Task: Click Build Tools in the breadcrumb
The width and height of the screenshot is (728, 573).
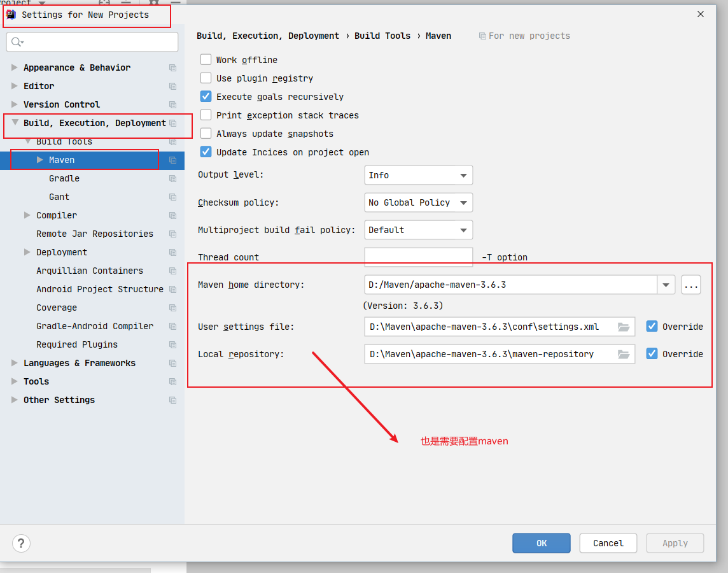Action: [382, 36]
